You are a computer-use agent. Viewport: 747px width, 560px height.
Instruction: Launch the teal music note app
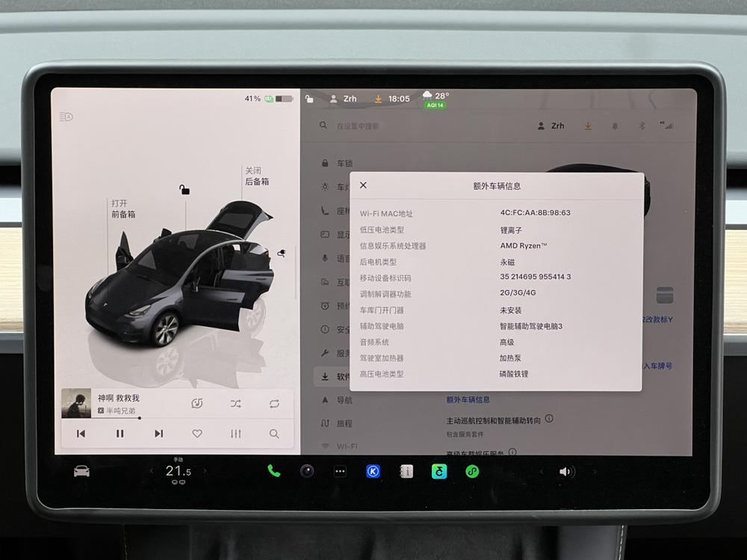pos(438,471)
